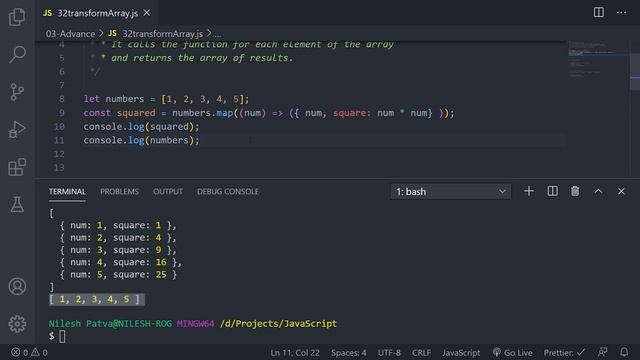Open errors and warnings in status bar

(29, 352)
